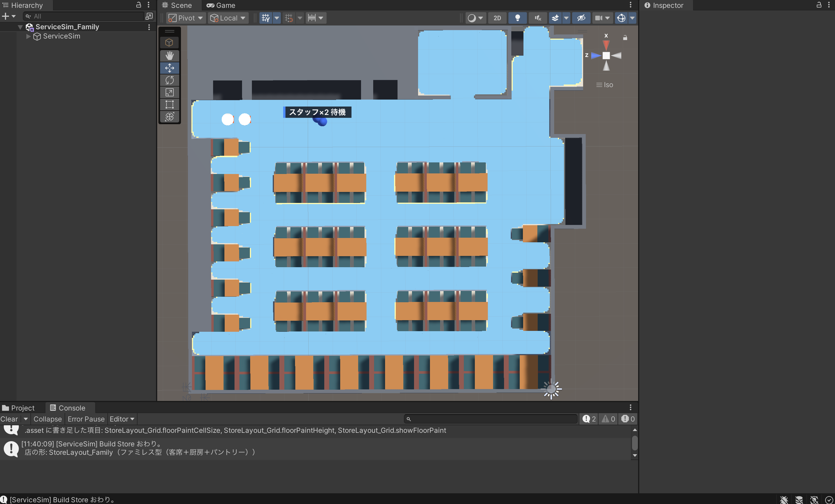Select the Move tool
This screenshot has width=835, height=504.
click(x=169, y=68)
